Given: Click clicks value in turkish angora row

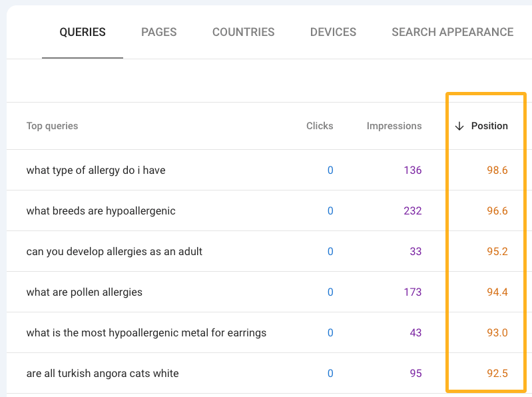Looking at the screenshot, I should pyautogui.click(x=330, y=373).
